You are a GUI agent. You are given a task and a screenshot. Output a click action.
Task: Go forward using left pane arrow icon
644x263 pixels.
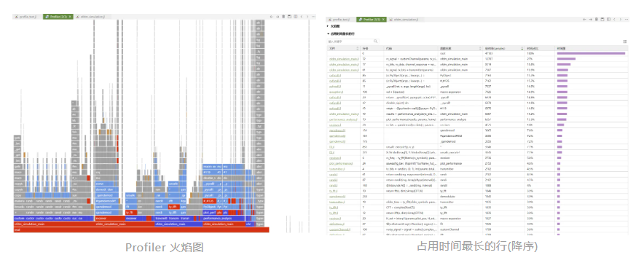[x=278, y=17]
